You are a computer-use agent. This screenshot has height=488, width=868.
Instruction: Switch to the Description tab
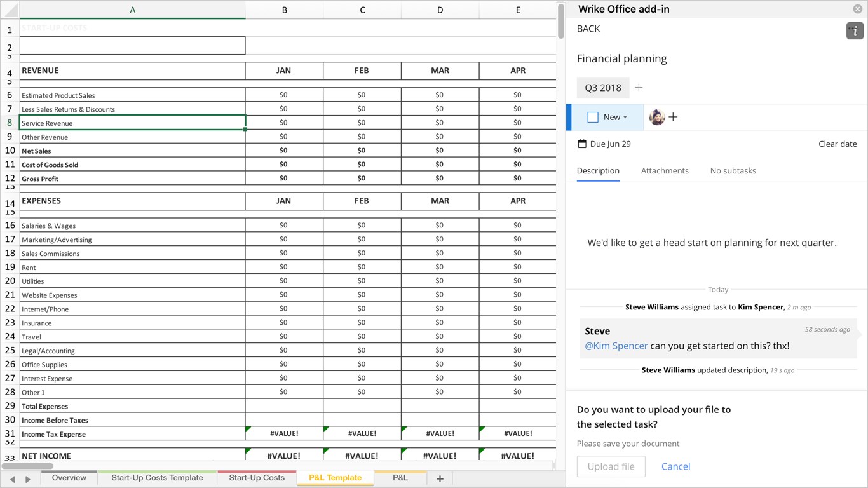pyautogui.click(x=598, y=170)
